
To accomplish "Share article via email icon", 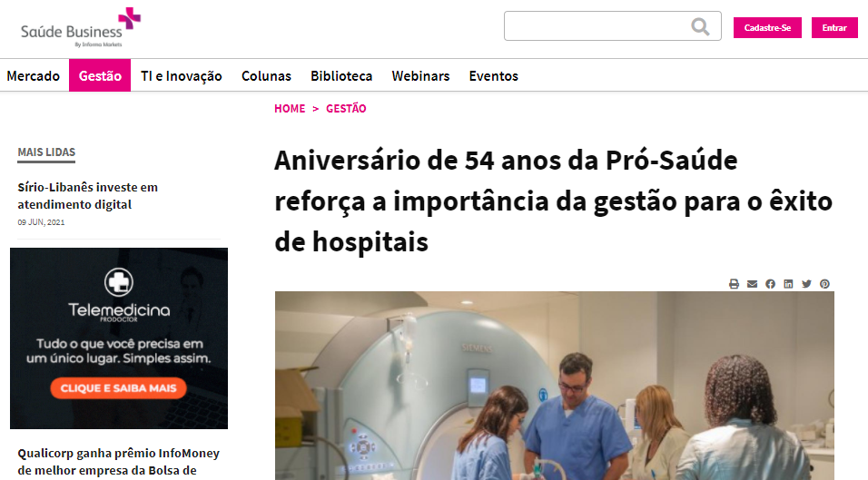I will (x=752, y=284).
